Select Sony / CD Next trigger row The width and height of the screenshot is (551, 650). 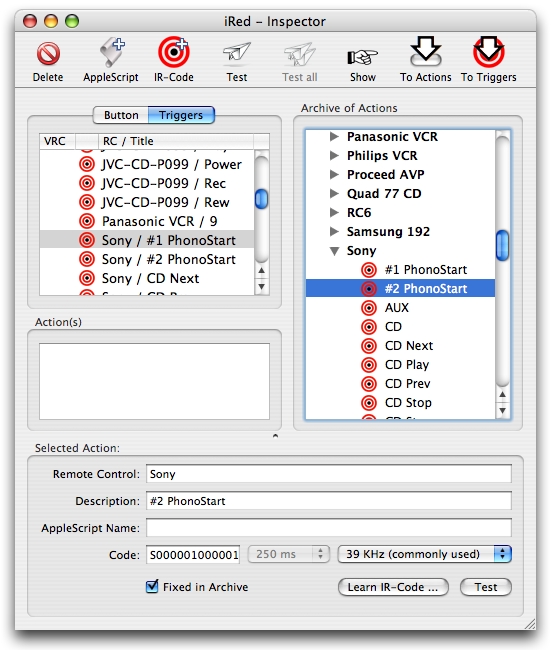[147, 279]
